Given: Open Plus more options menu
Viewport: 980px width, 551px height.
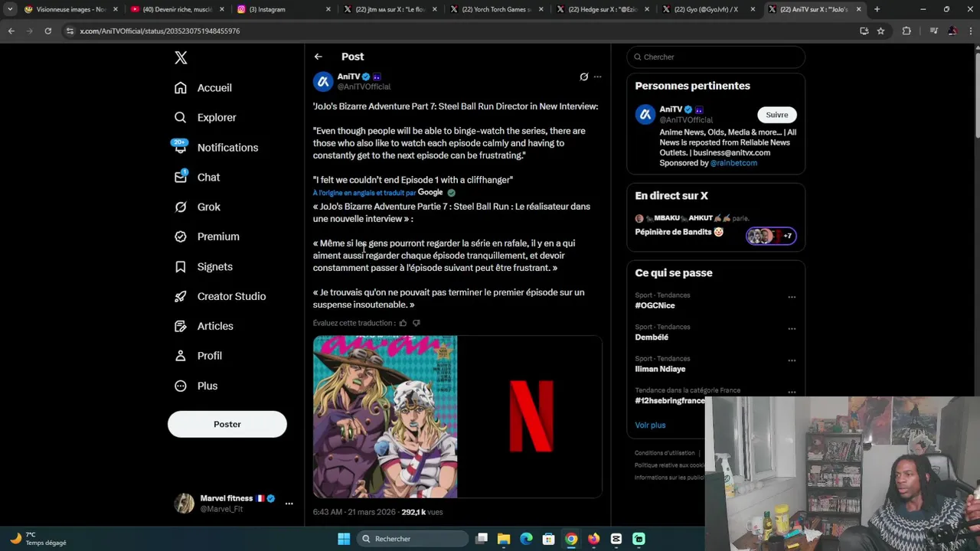Looking at the screenshot, I should tap(196, 386).
